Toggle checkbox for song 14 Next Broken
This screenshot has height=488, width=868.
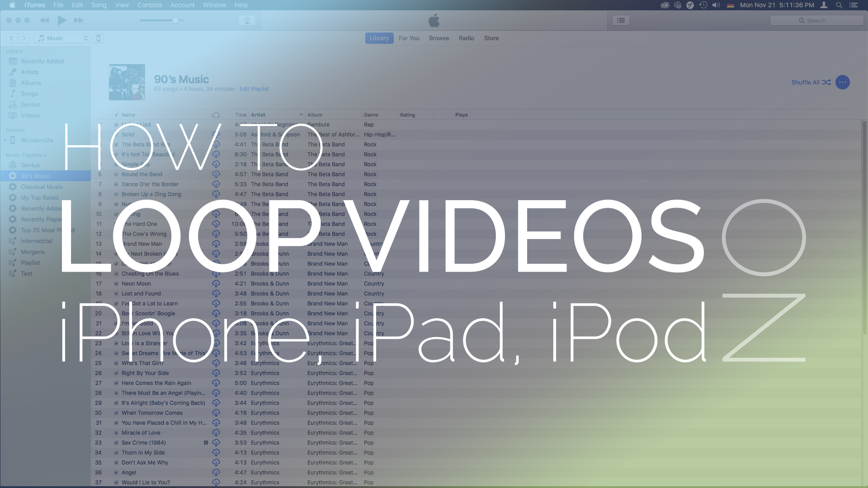pos(116,253)
